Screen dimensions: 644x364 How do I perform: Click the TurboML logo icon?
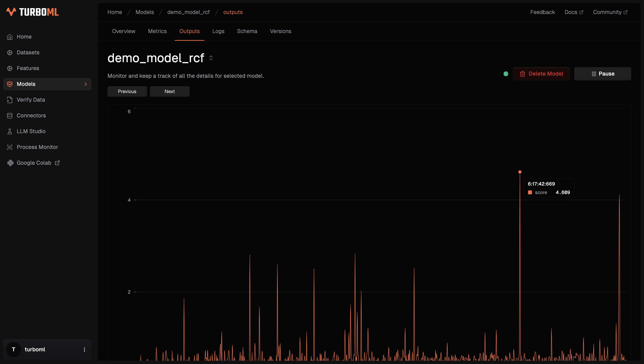point(11,12)
